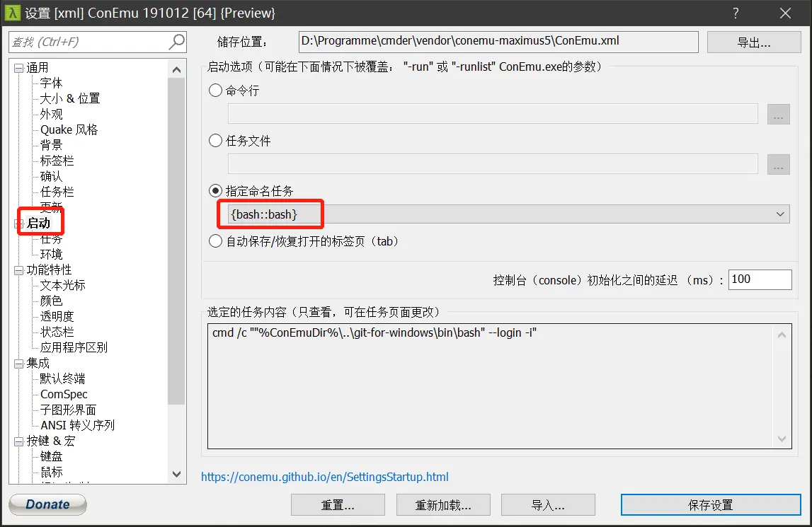
Task: Click the search magnifier icon
Action: (177, 42)
